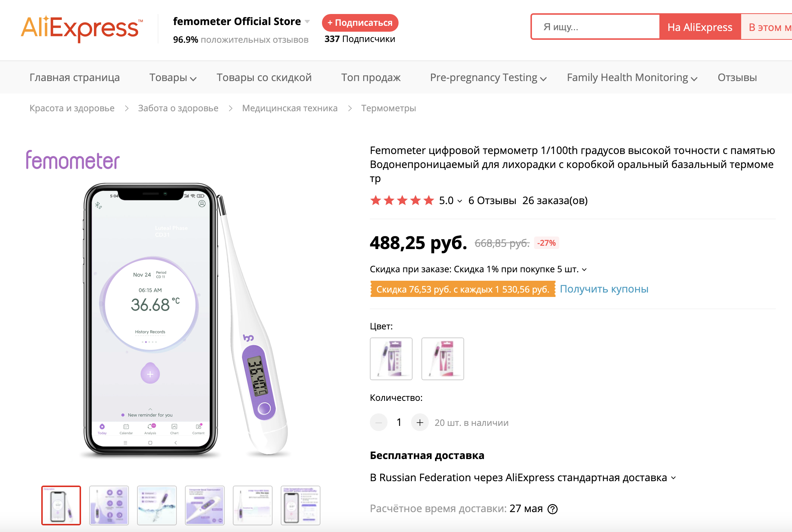
Task: Expand the Family Health Monitoring menu
Action: 632,78
